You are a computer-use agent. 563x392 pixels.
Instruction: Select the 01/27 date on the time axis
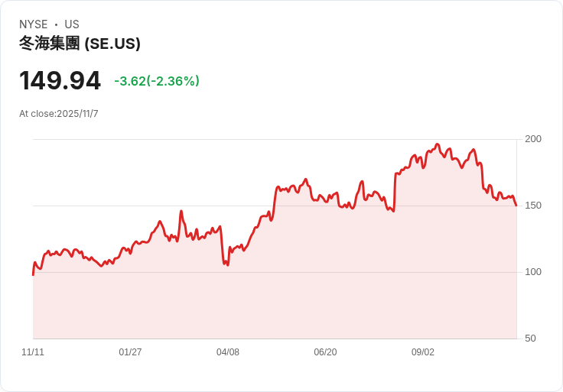(130, 352)
